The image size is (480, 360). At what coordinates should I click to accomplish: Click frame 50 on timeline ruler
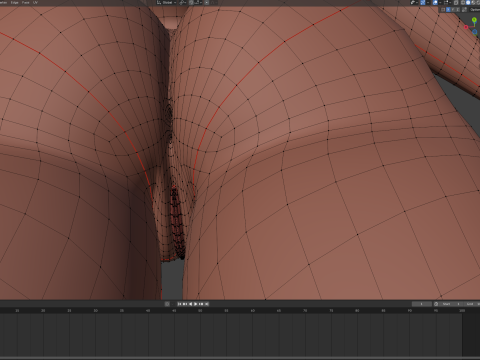(x=200, y=311)
